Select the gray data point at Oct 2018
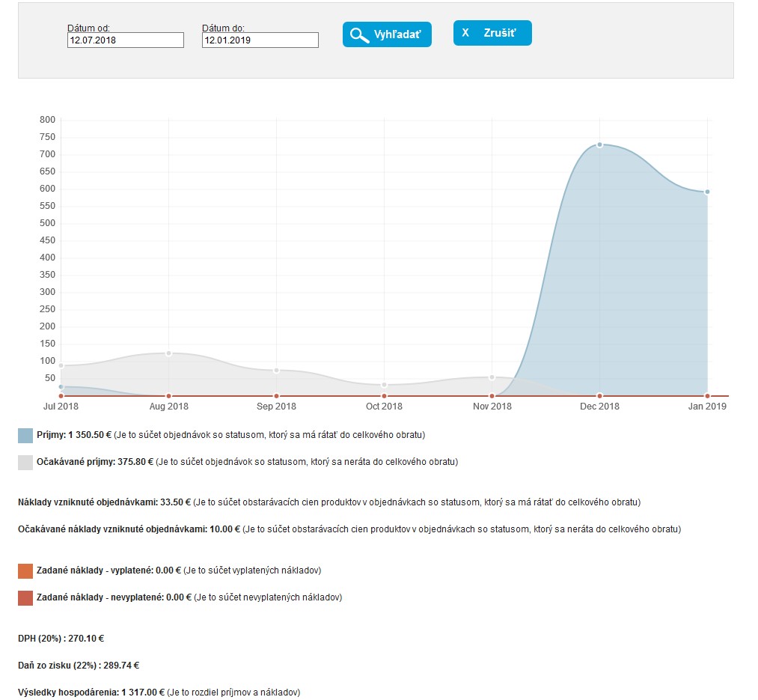 (384, 385)
